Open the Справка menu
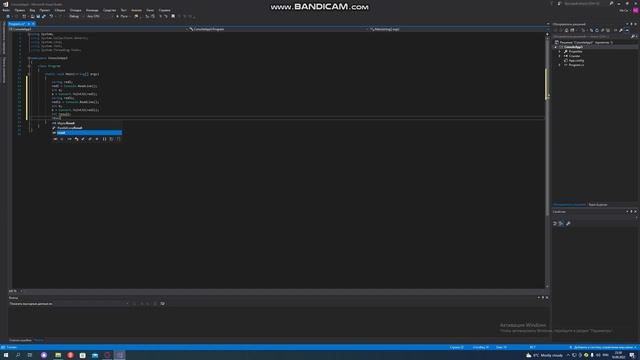Screen dimensions: 640x360 pos(164,10)
